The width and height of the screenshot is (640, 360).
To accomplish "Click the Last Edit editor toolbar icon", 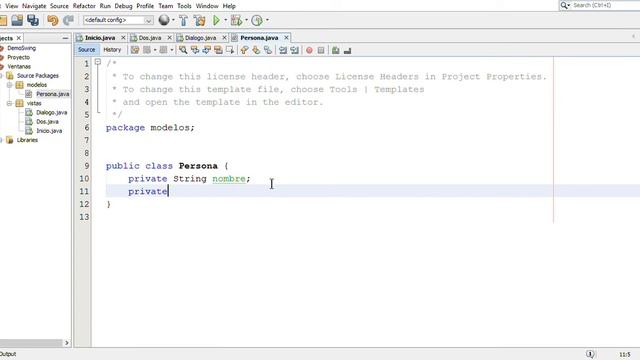I will point(135,50).
